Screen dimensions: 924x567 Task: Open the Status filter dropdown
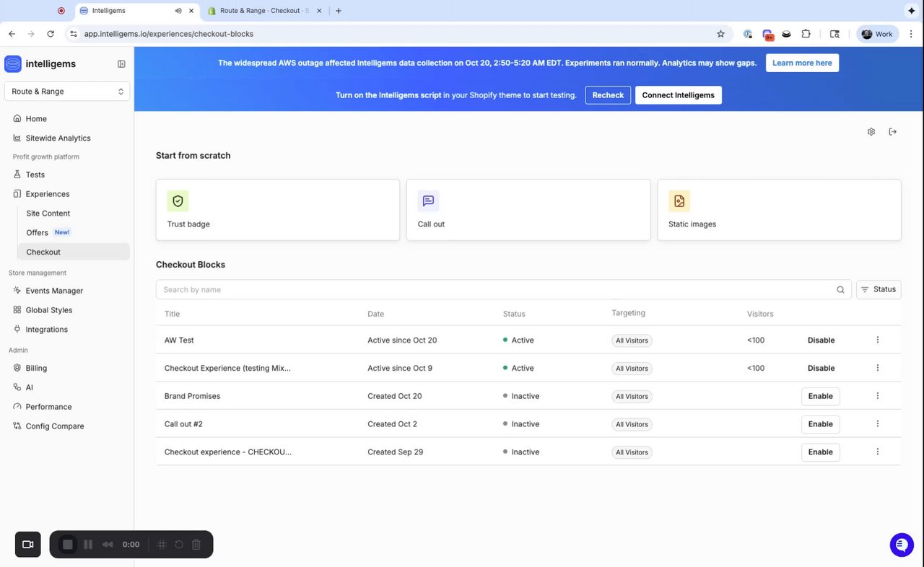879,290
